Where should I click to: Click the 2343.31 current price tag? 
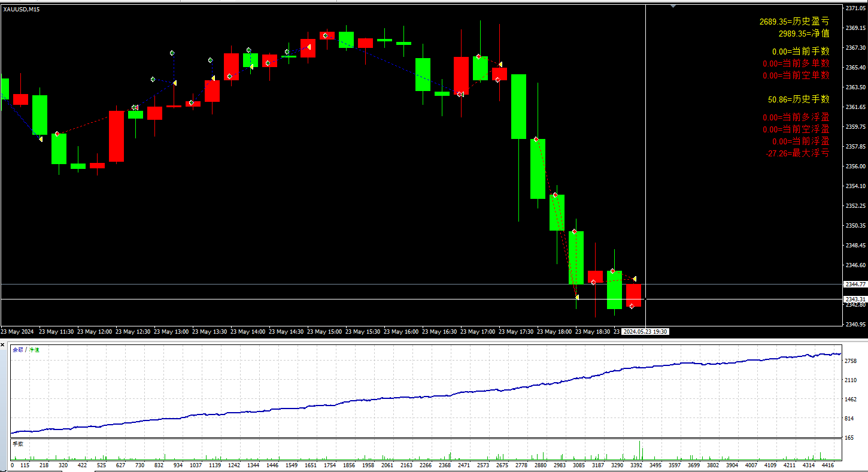[855, 299]
